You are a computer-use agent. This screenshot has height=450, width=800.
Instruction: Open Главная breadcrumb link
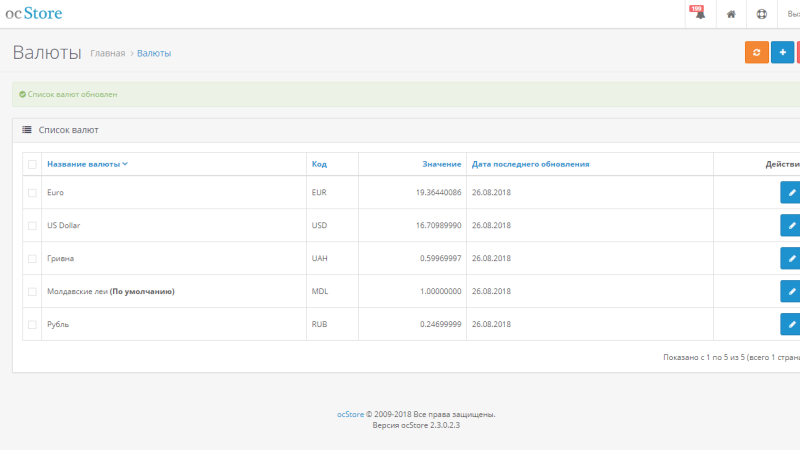coord(108,53)
